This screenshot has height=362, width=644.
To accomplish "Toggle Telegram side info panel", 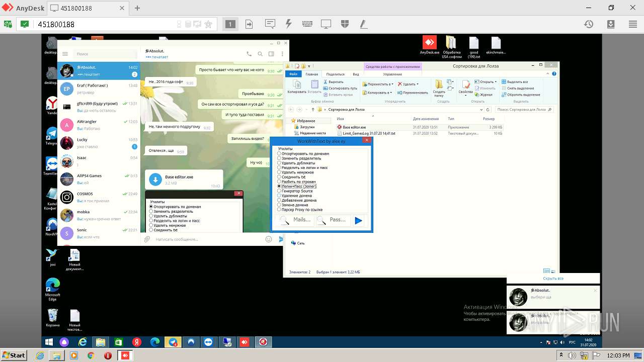I will point(271,54).
